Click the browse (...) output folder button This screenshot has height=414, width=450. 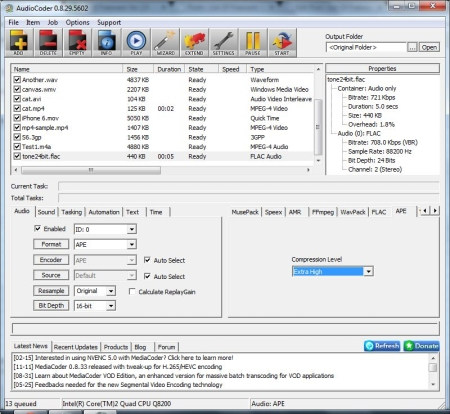click(x=412, y=47)
